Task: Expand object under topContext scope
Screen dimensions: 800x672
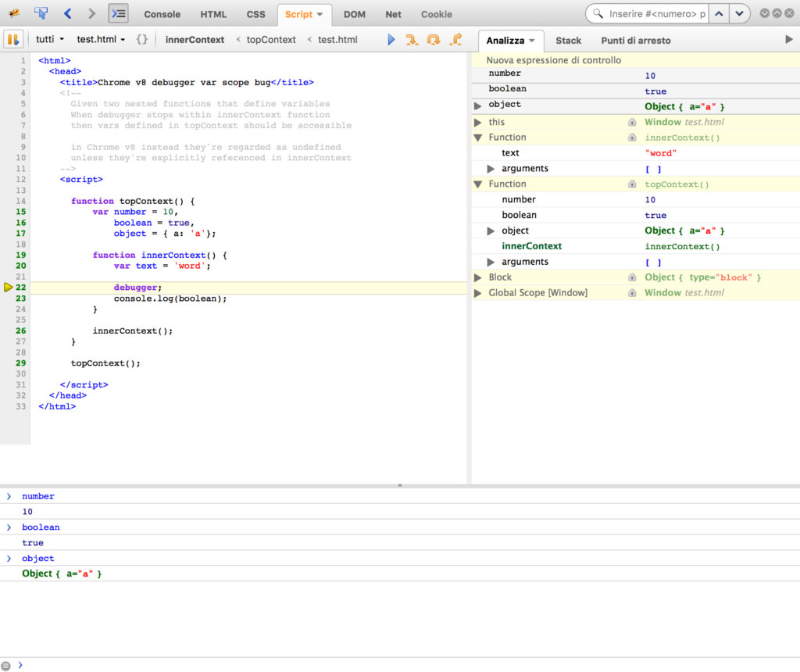Action: coord(491,231)
